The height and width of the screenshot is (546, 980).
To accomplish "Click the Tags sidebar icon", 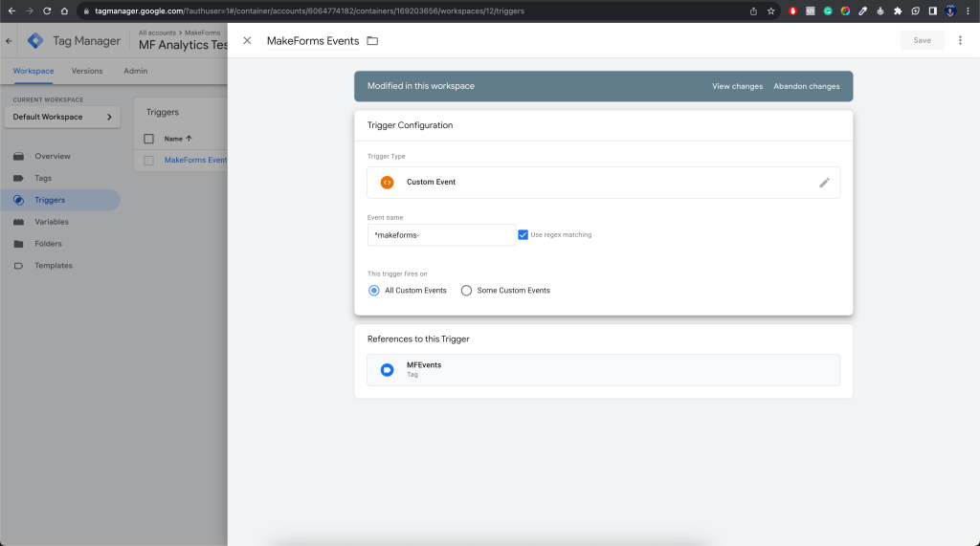I will pos(19,178).
